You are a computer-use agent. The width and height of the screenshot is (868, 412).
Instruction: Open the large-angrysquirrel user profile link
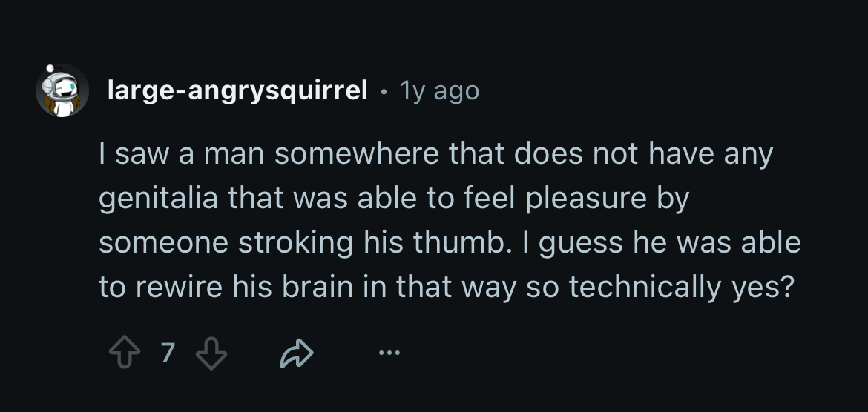coord(237,90)
